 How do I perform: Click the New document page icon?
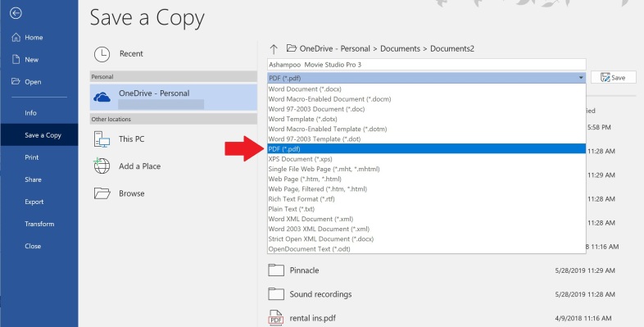point(16,60)
